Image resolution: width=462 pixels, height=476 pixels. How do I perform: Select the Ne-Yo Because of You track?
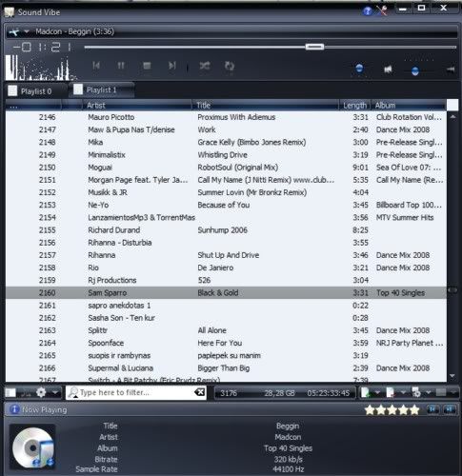coord(226,205)
